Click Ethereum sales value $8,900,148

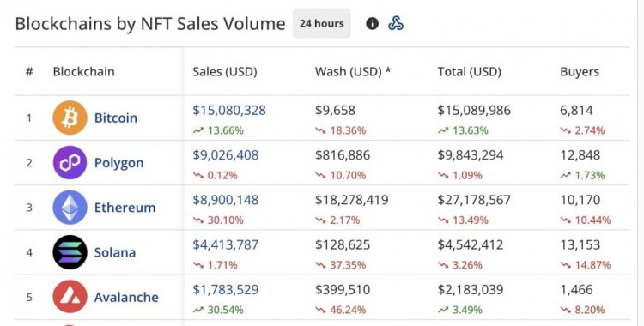click(x=226, y=200)
